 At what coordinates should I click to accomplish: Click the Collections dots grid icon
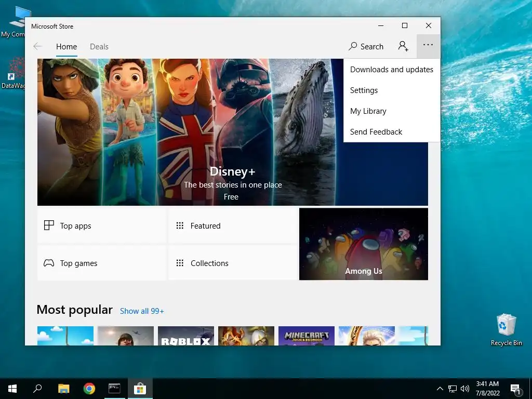(180, 263)
